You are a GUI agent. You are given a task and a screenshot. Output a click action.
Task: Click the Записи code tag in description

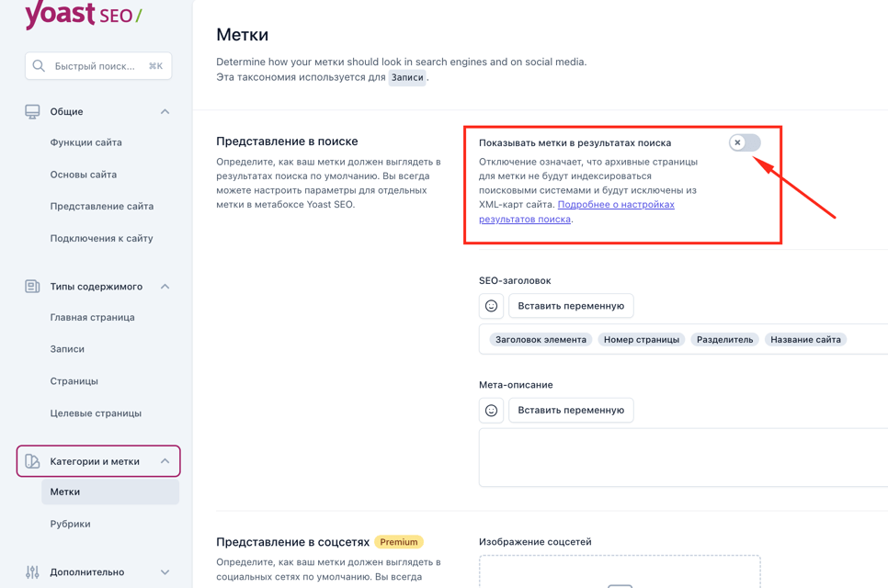pos(407,77)
